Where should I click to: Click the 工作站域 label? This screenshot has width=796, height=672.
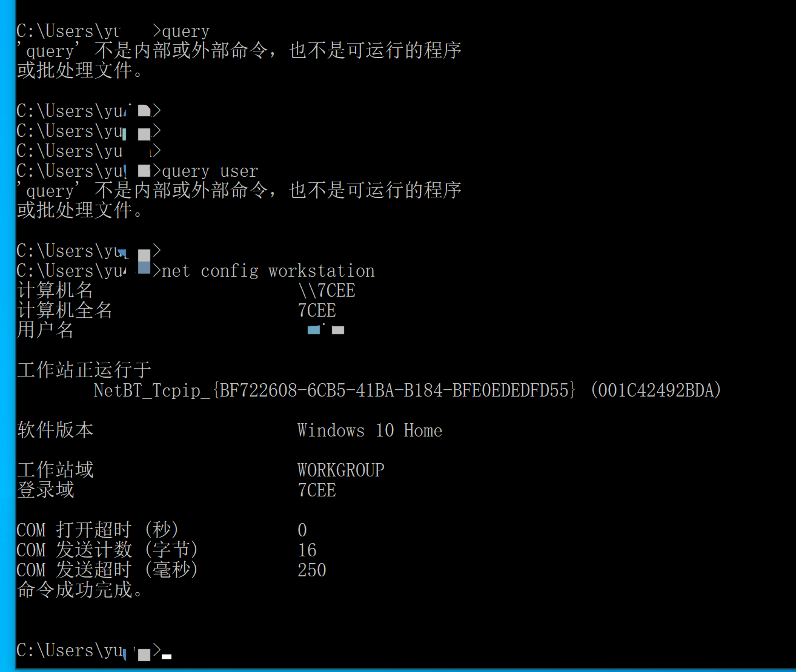tap(55, 470)
